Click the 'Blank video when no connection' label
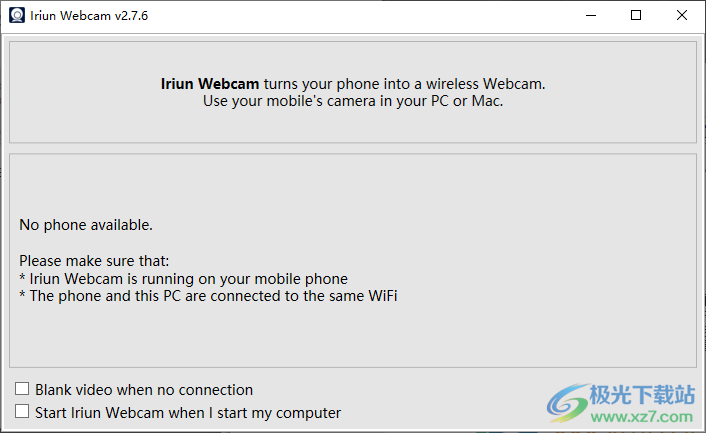Image resolution: width=706 pixels, height=433 pixels. [x=144, y=390]
